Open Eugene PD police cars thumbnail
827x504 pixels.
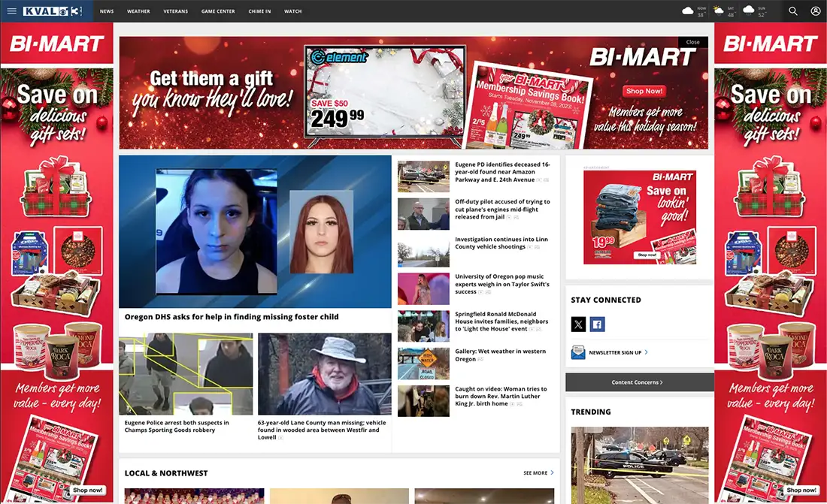coord(423,177)
